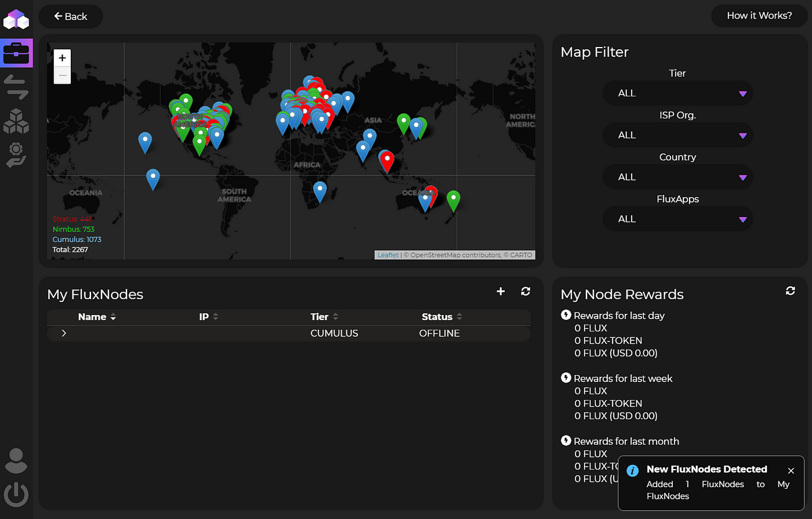
Task: Click the green map marker near New Zealand
Action: click(x=454, y=200)
